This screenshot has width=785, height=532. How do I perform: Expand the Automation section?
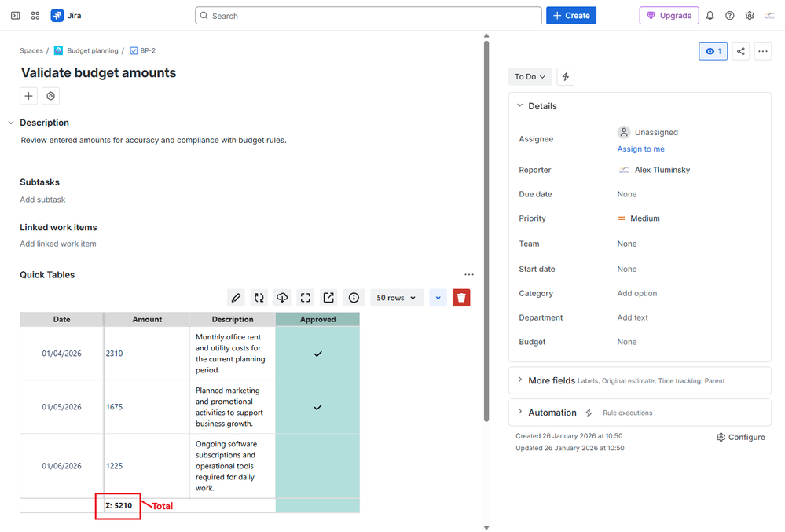coord(519,412)
